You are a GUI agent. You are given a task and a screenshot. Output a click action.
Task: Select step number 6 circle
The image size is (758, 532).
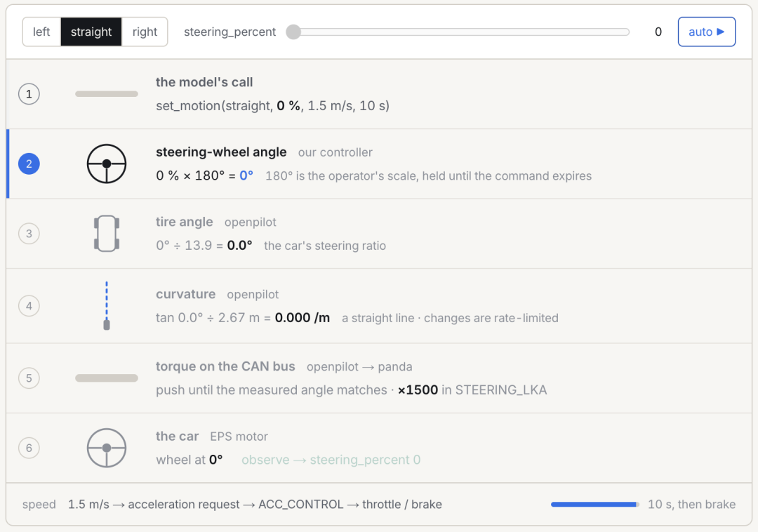(29, 448)
